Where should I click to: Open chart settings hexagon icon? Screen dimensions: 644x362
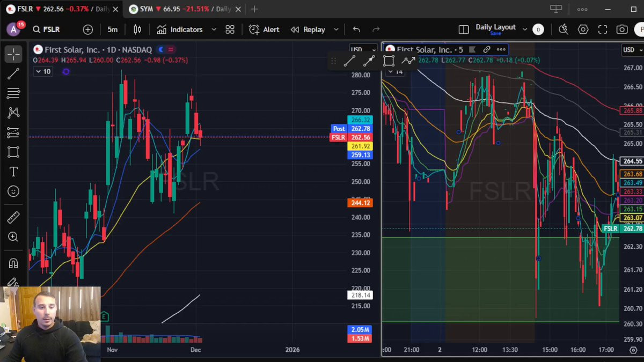(x=583, y=29)
